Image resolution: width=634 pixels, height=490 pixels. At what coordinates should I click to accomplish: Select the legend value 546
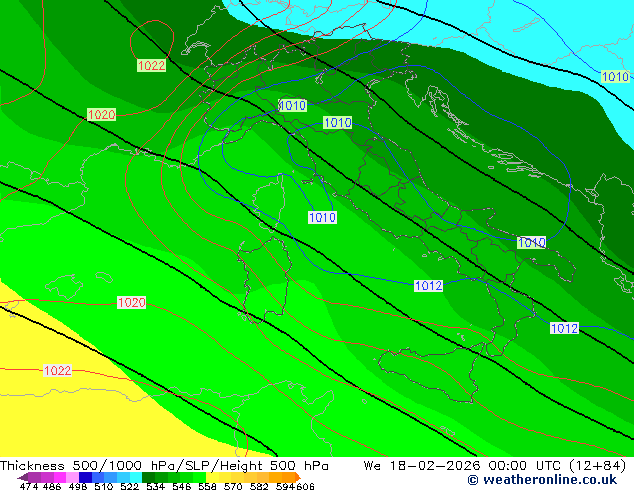[x=181, y=486]
